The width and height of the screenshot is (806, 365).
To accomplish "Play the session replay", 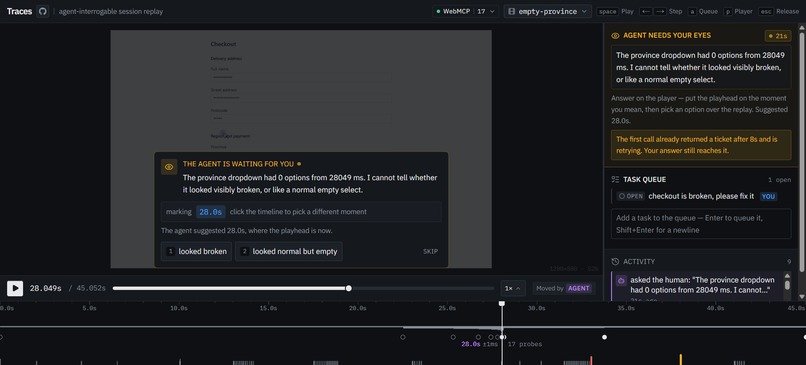I will 15,288.
